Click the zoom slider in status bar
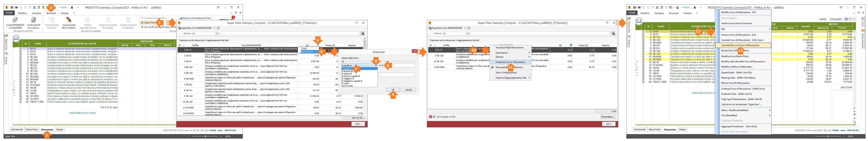The width and height of the screenshot is (868, 141). pos(206,136)
